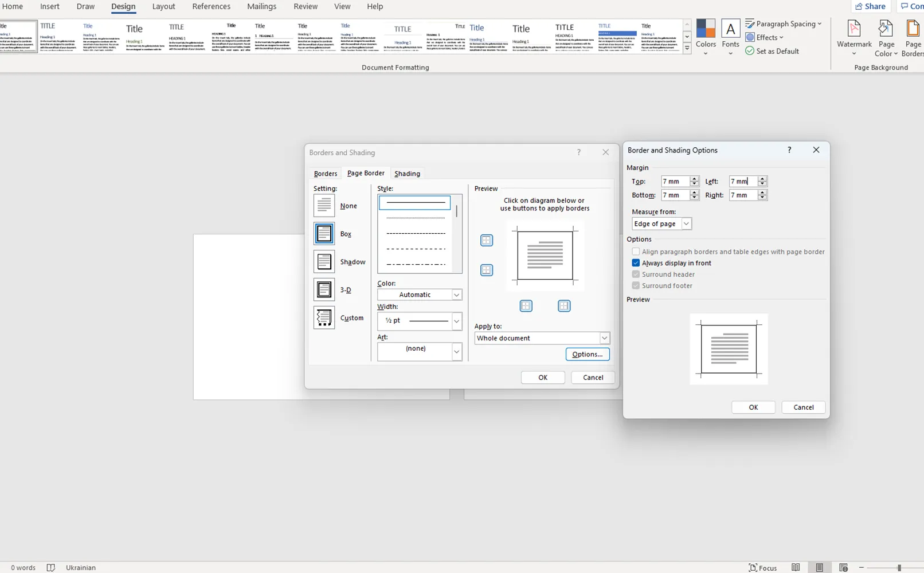This screenshot has height=573, width=924.
Task: Open the Insert ribbon tab
Action: (x=50, y=6)
